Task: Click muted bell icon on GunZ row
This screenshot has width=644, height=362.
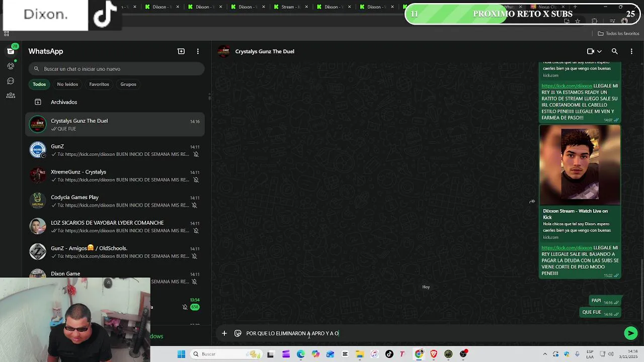Action: coord(196,154)
